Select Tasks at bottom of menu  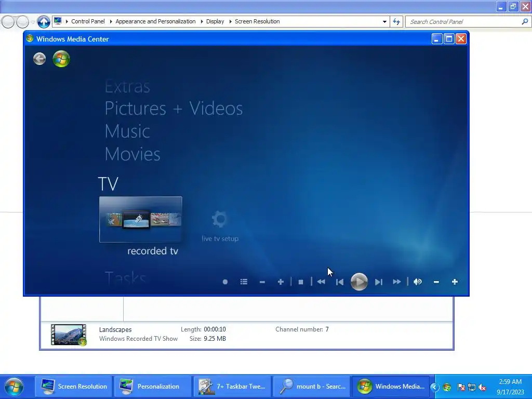click(126, 278)
